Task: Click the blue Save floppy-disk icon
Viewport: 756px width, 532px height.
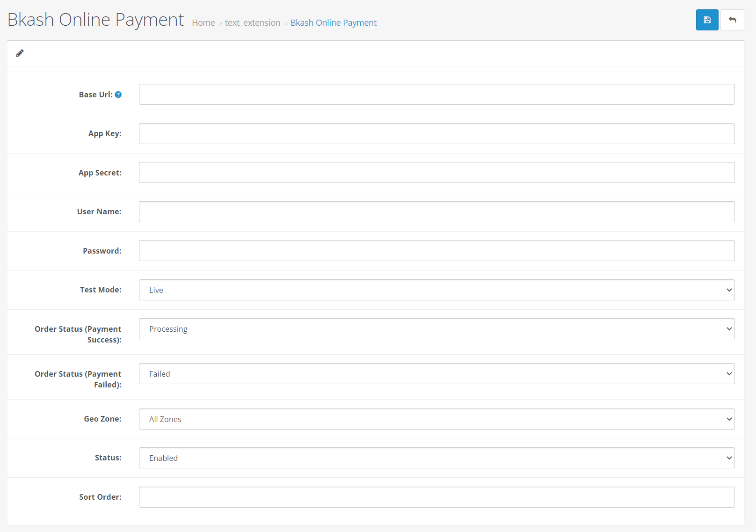Action: pyautogui.click(x=707, y=20)
